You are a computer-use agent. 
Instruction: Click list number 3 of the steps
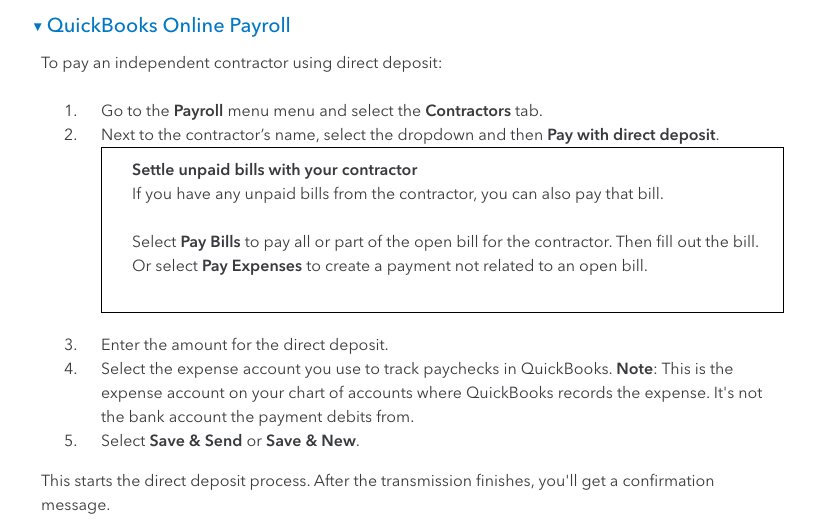[x=70, y=345]
